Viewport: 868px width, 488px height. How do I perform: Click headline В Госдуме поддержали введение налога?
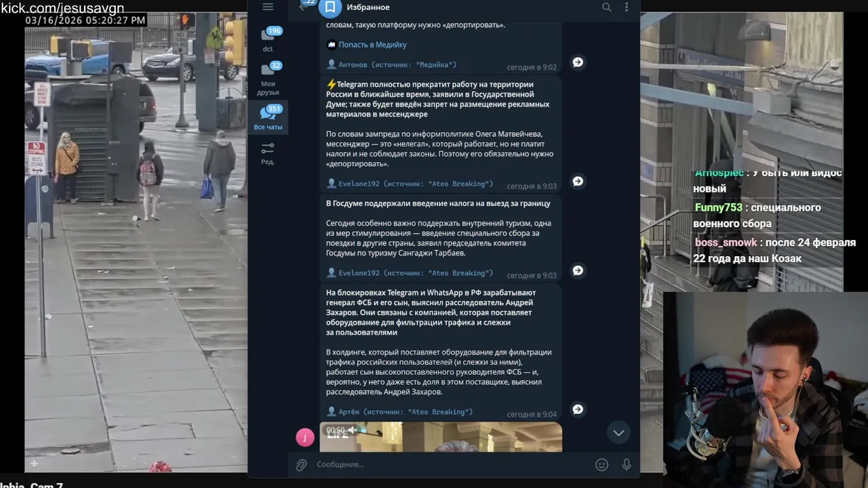(x=438, y=203)
